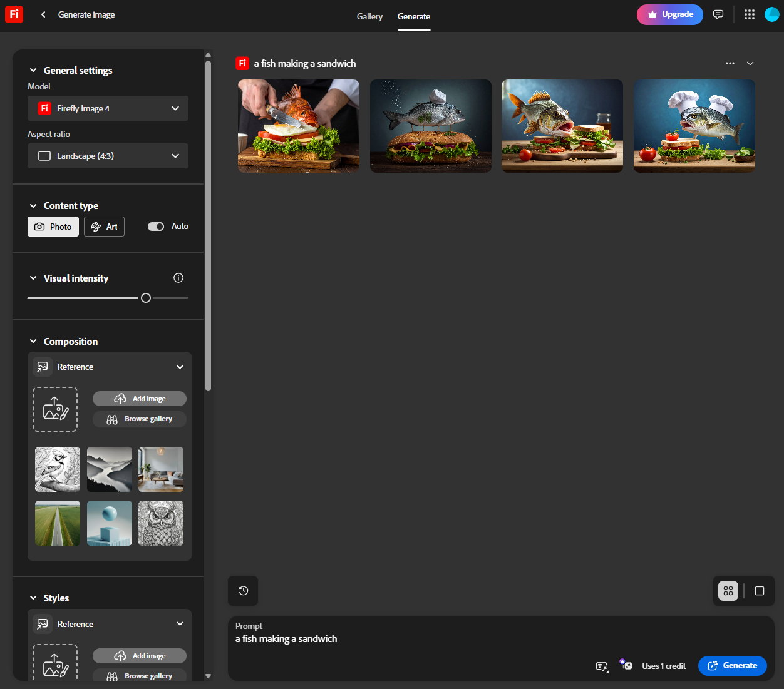Click the dice content credits icon
The width and height of the screenshot is (784, 689).
pyautogui.click(x=626, y=665)
